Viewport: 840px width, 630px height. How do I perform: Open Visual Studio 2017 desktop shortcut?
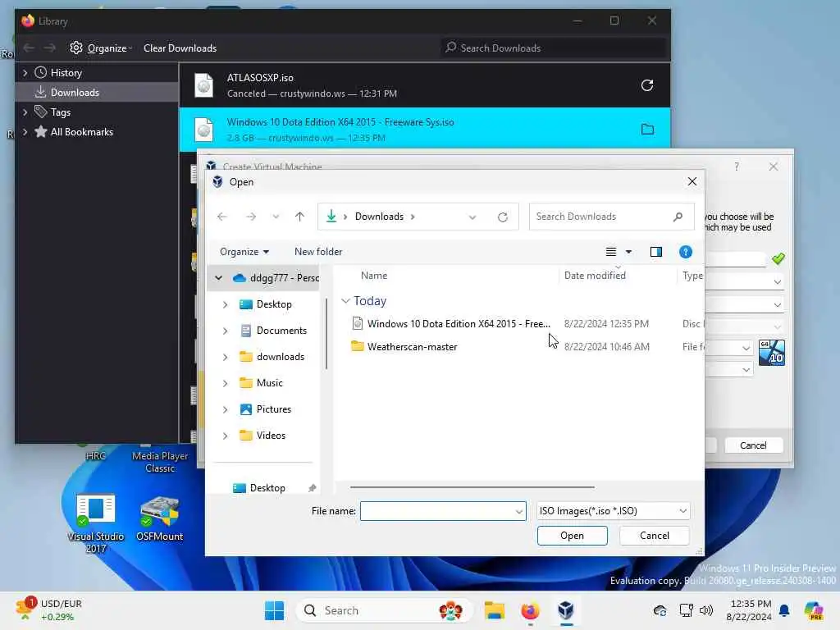[95, 523]
